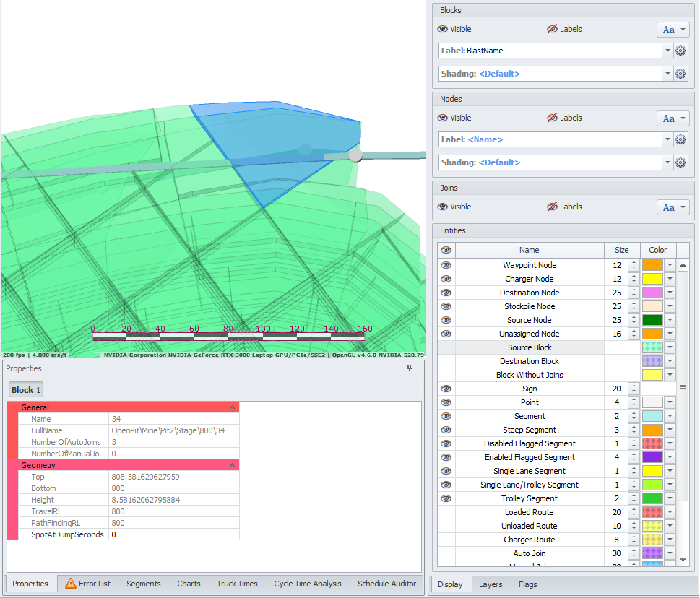
Task: Open Nodes shading settings gear
Action: coord(680,162)
